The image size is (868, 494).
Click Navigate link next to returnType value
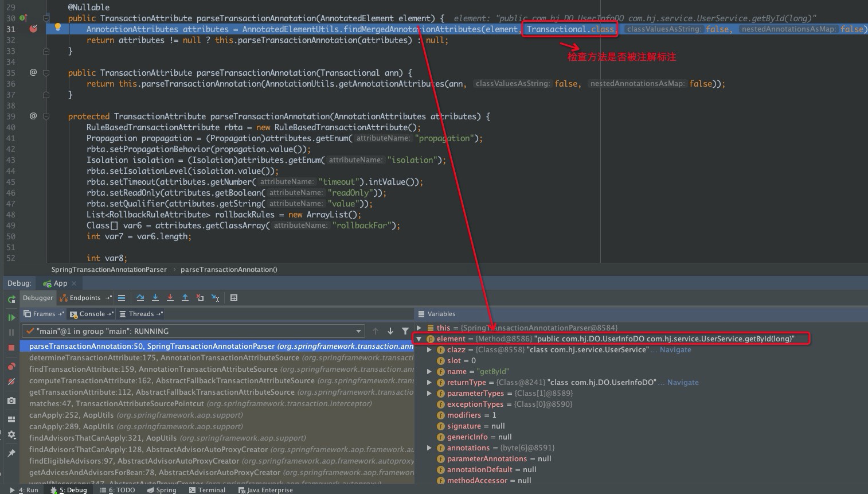click(683, 382)
